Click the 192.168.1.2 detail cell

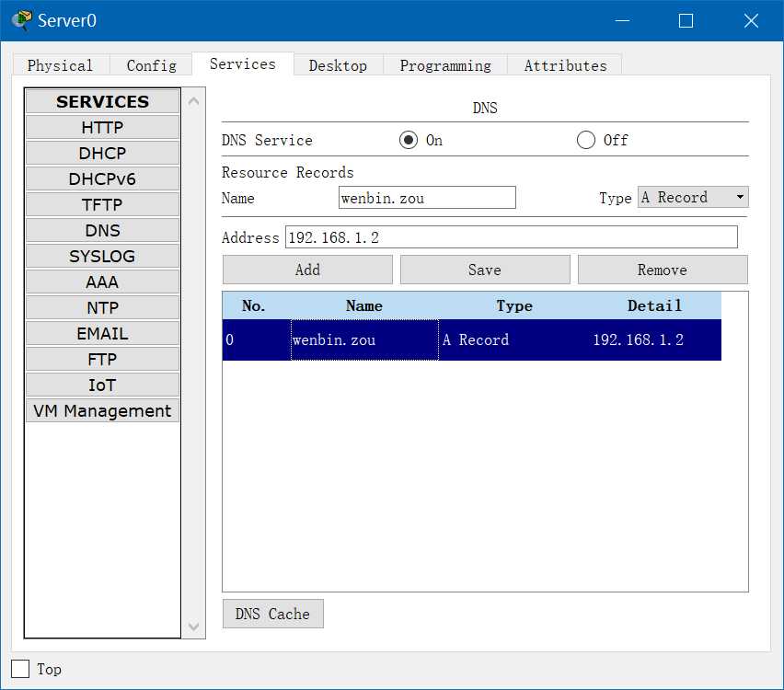tap(655, 339)
